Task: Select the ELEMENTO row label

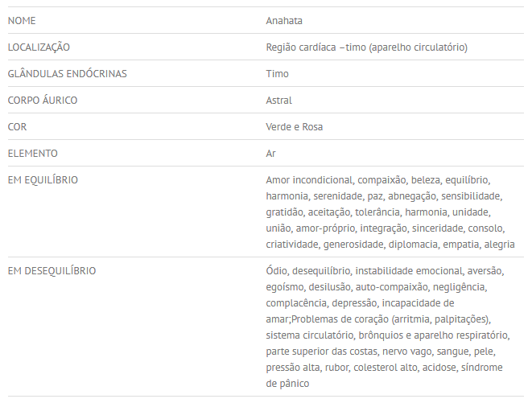Action: (x=32, y=153)
